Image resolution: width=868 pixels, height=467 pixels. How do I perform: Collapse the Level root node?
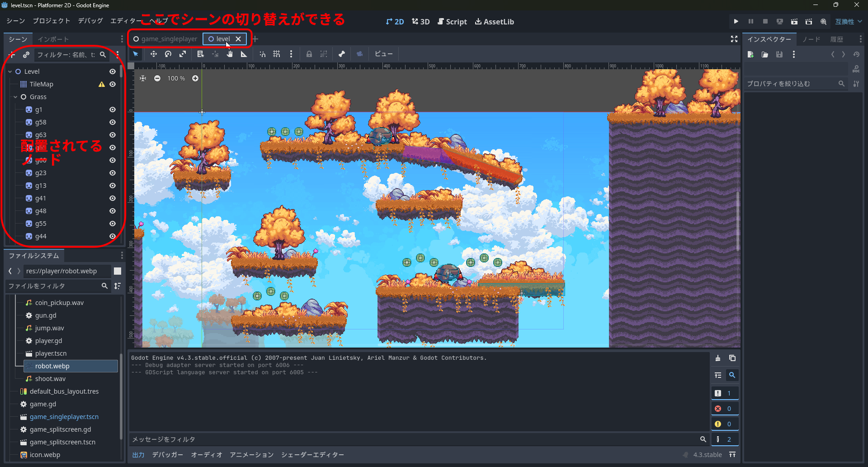[x=10, y=71]
